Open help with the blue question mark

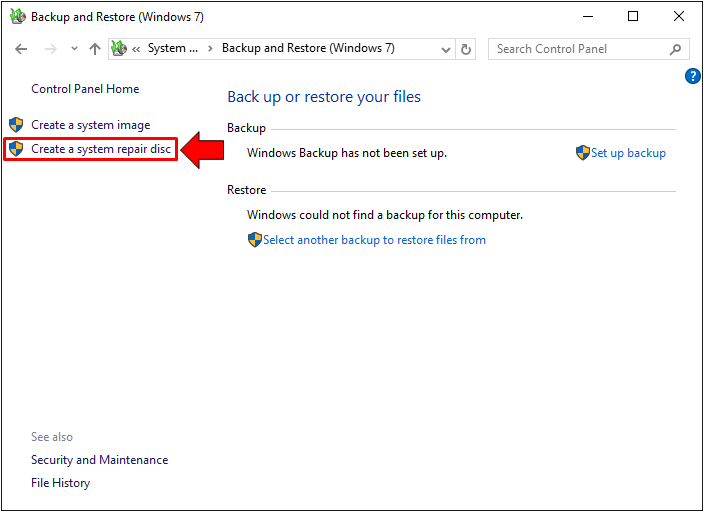click(x=692, y=76)
